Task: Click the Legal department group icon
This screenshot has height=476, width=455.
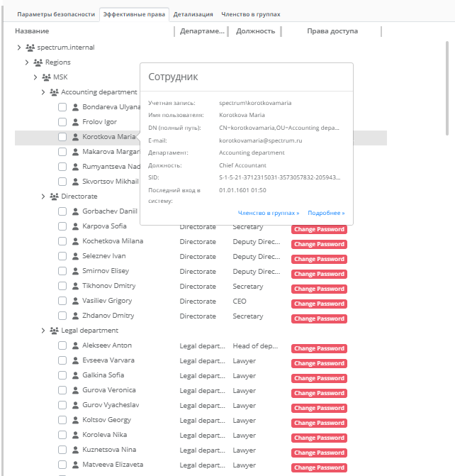Action: [54, 331]
